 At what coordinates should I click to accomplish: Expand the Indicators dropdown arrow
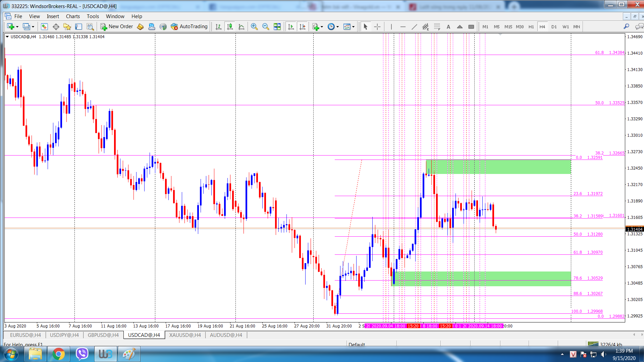coord(322,27)
